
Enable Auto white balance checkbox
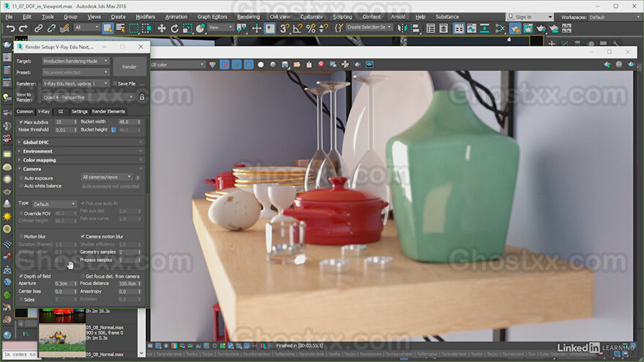point(21,186)
